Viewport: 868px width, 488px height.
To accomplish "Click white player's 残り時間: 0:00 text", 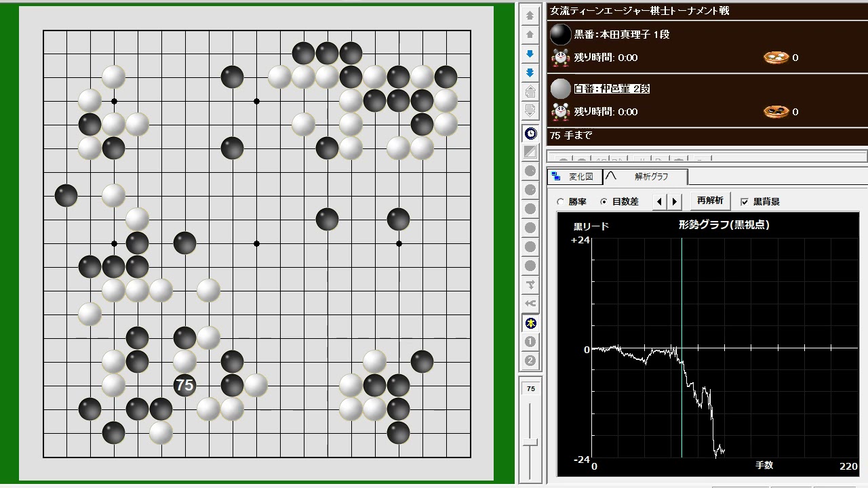I will (606, 112).
